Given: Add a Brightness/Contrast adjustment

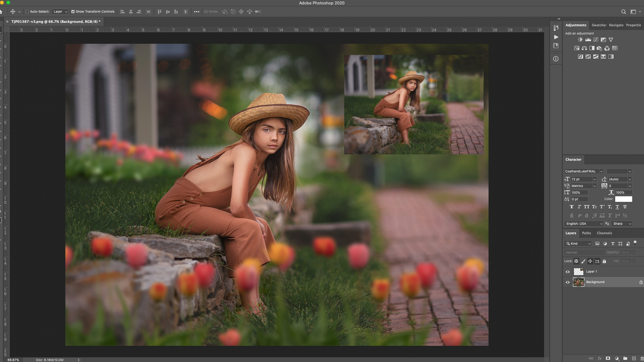Looking at the screenshot, I should [x=580, y=40].
